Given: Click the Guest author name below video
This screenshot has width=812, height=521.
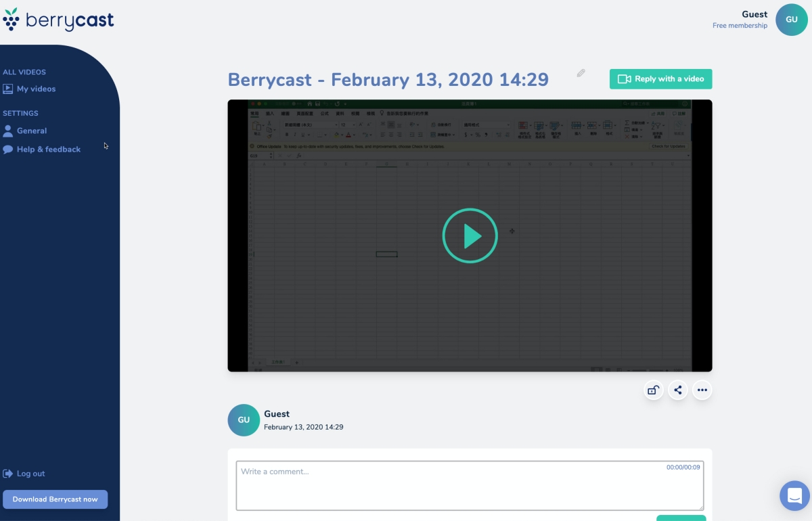Looking at the screenshot, I should 277,413.
